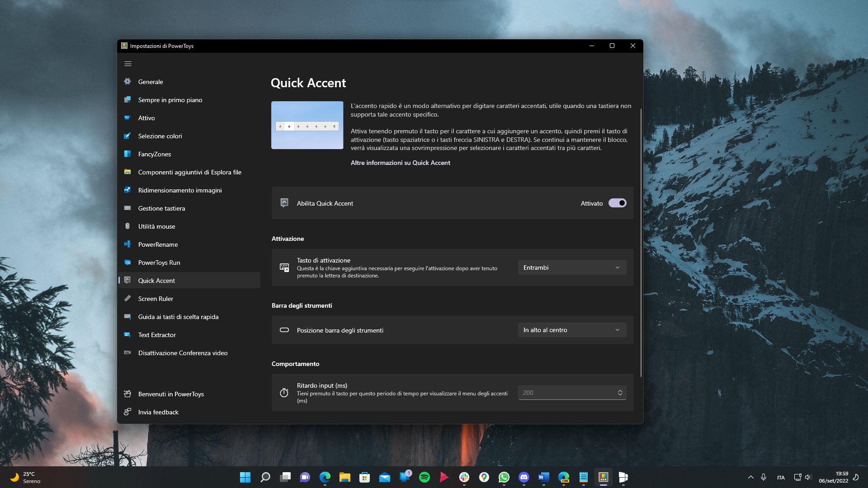
Task: Navigate to Sempre in primo piano section
Action: point(170,99)
